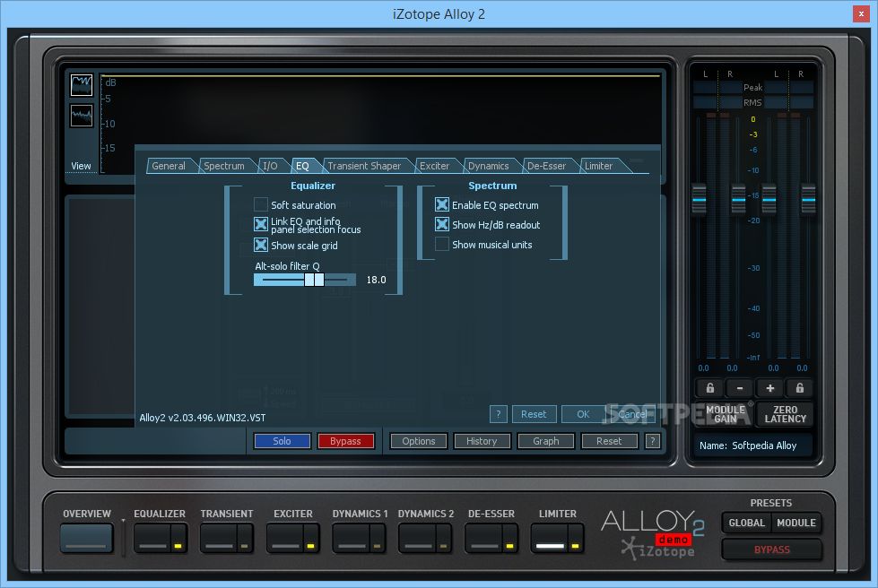Open Module presets

pyautogui.click(x=796, y=523)
